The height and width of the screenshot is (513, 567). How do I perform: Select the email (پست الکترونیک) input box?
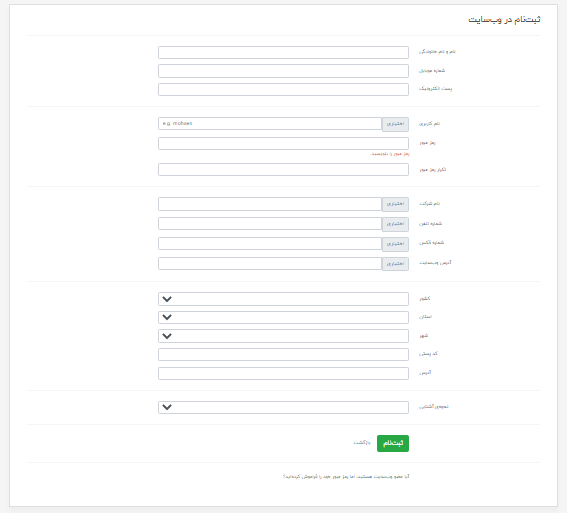(x=283, y=90)
